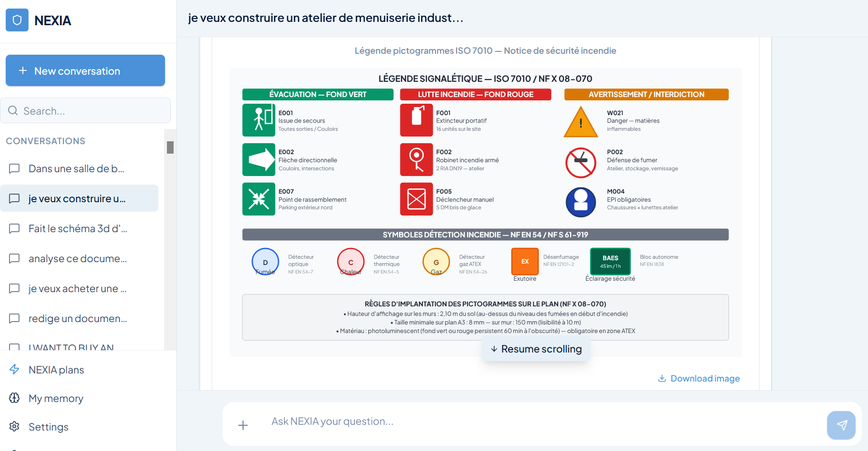This screenshot has width=868, height=451.
Task: Click the image caption 'Légende pictogrammes ISO 7010'
Action: point(485,50)
